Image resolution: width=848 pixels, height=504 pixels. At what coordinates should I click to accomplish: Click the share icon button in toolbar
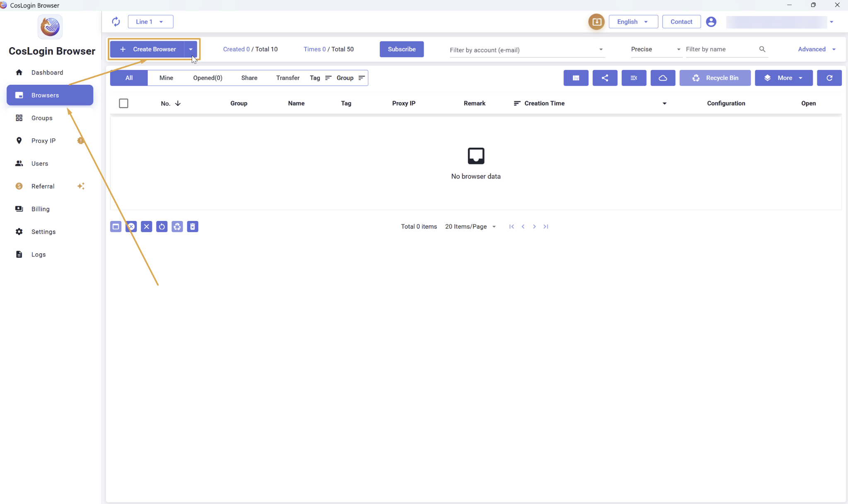pos(605,78)
